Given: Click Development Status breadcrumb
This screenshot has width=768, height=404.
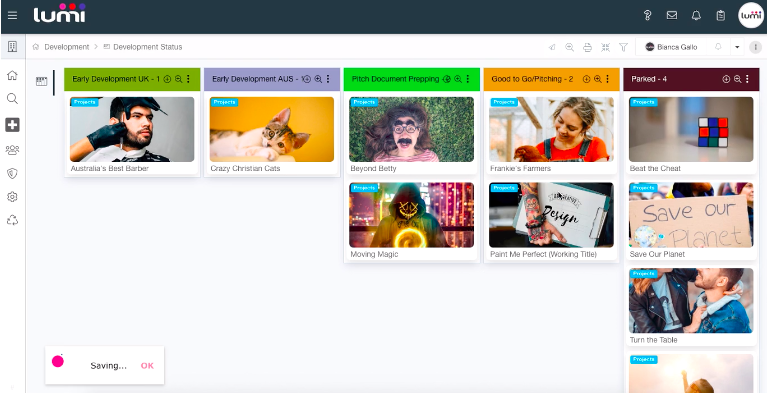Looking at the screenshot, I should coord(147,47).
